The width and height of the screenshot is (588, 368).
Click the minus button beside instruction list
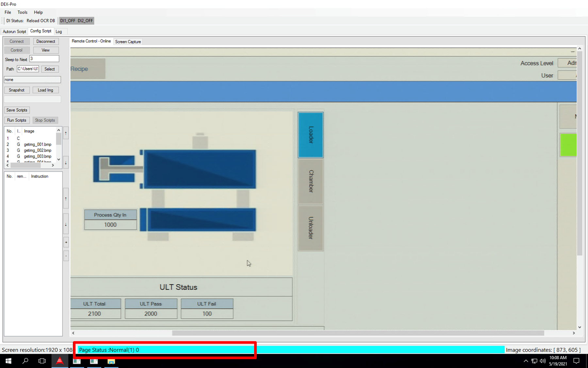pos(66,256)
